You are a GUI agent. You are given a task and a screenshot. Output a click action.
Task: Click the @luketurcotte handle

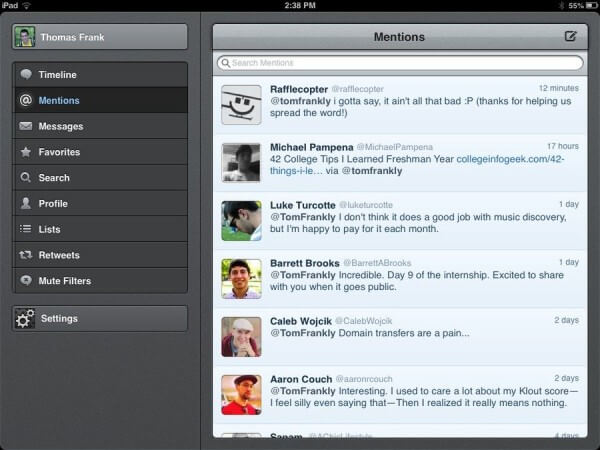pyautogui.click(x=366, y=205)
